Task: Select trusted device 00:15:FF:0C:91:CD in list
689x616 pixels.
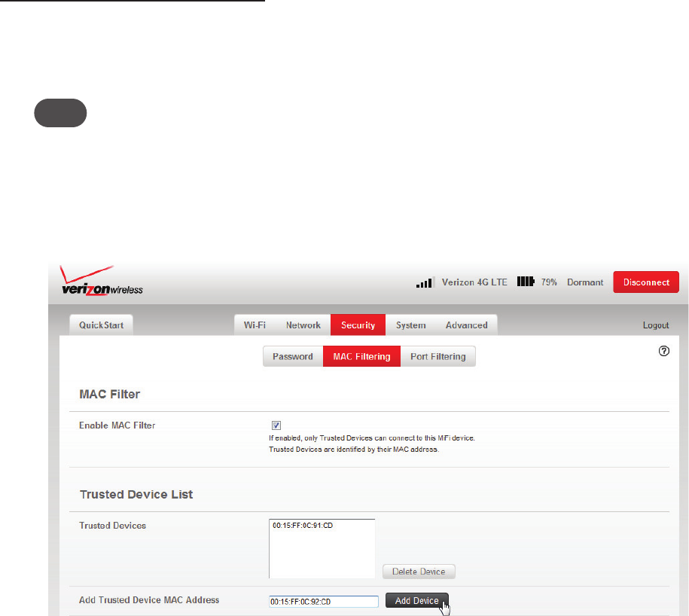Action: click(303, 526)
